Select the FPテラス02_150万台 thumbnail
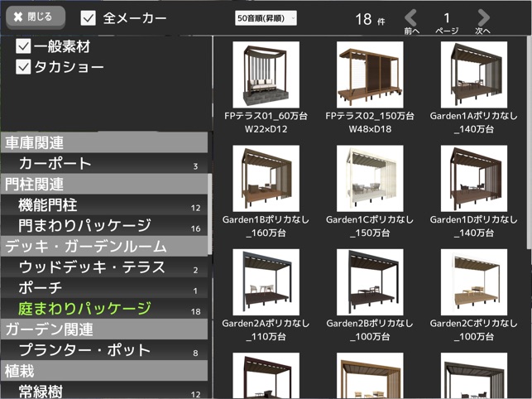 pos(370,75)
